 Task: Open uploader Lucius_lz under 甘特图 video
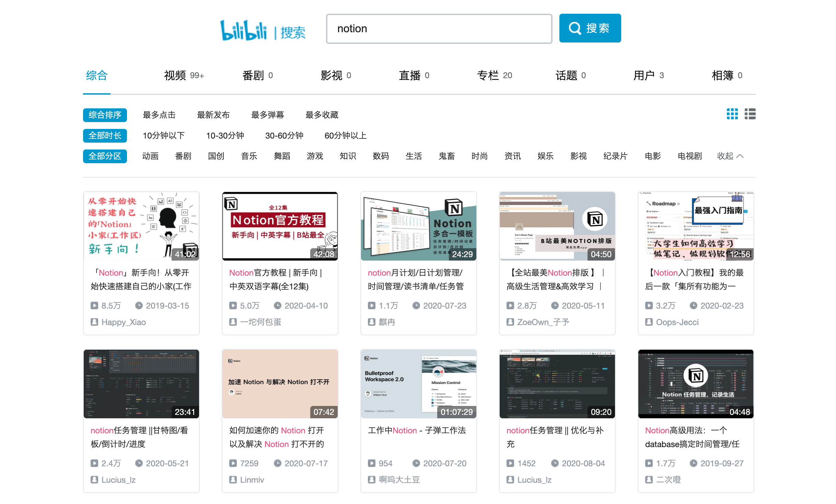click(x=118, y=480)
